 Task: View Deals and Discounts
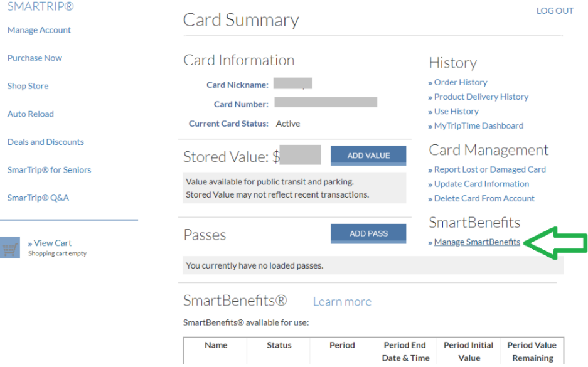(x=45, y=142)
